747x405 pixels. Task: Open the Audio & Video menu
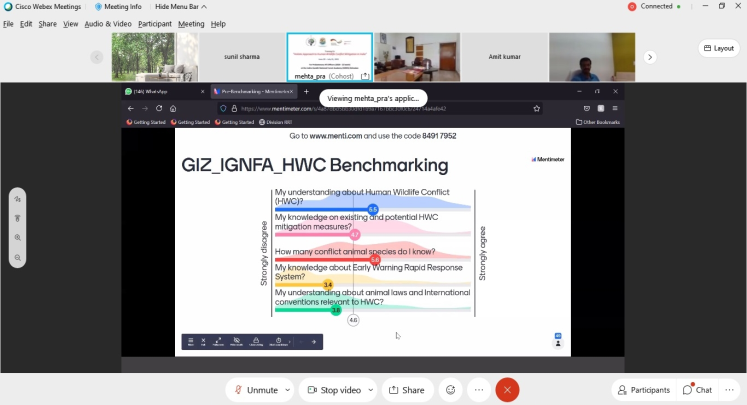click(108, 24)
